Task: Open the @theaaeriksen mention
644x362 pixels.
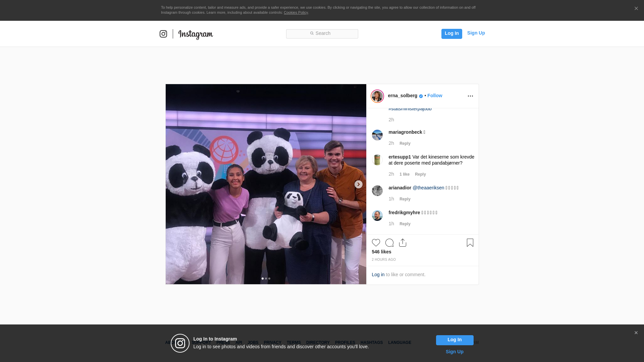Action: (x=428, y=188)
